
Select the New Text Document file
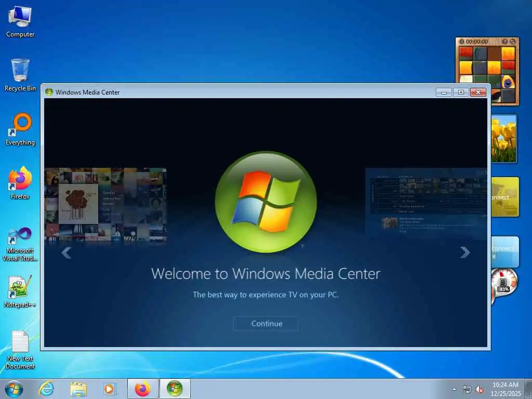coord(20,350)
